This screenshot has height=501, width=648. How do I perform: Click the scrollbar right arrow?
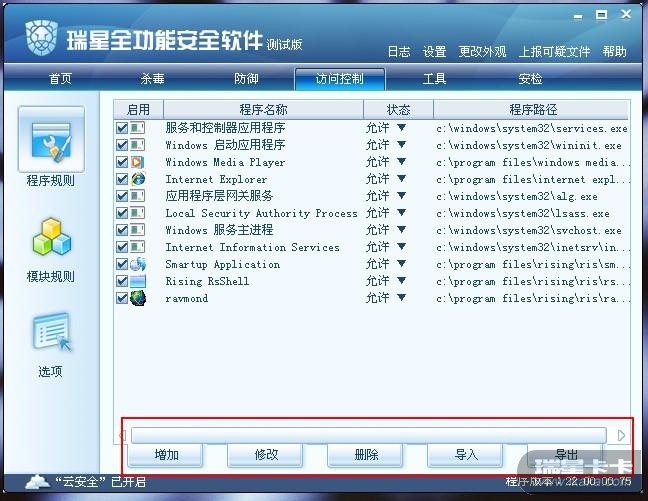(x=621, y=435)
